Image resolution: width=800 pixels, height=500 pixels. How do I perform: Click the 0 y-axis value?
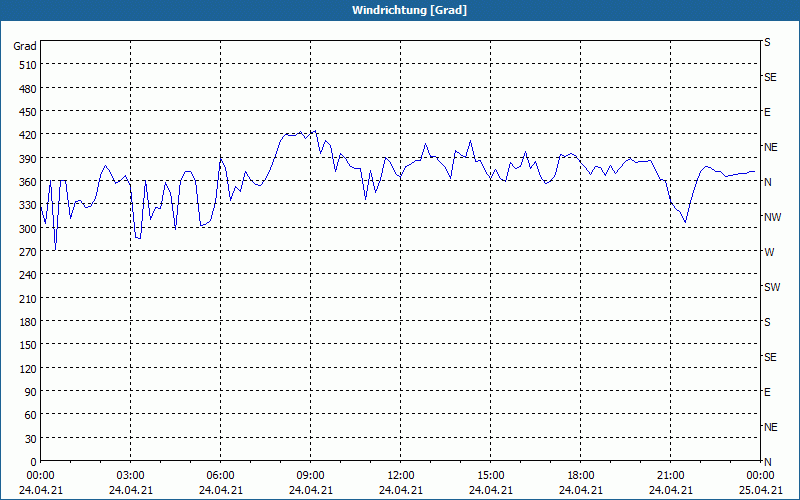pyautogui.click(x=34, y=462)
